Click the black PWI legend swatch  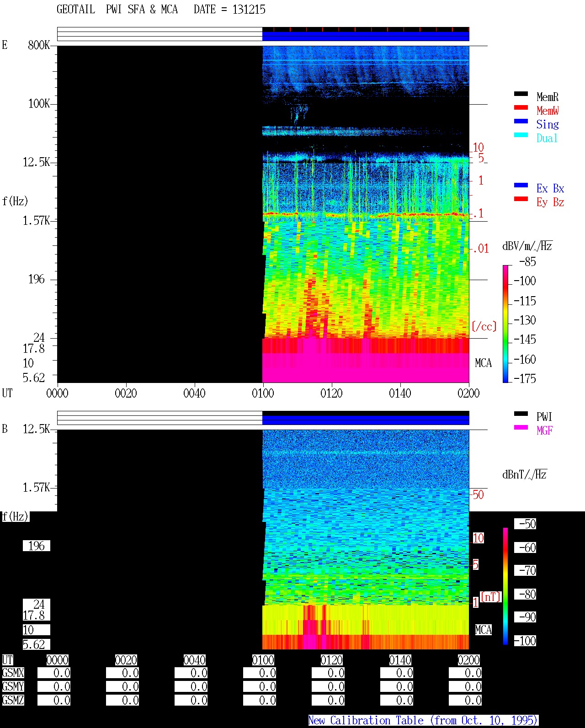[521, 414]
